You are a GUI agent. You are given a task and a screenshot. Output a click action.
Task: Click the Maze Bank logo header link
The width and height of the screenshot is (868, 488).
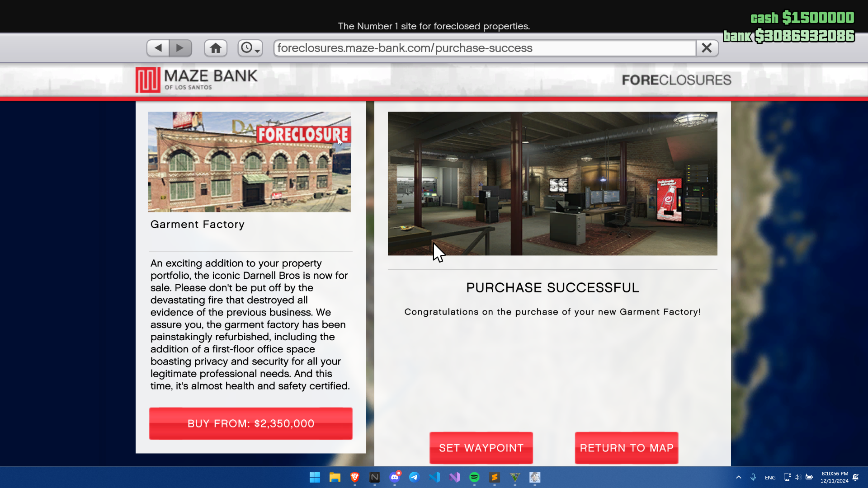[197, 79]
